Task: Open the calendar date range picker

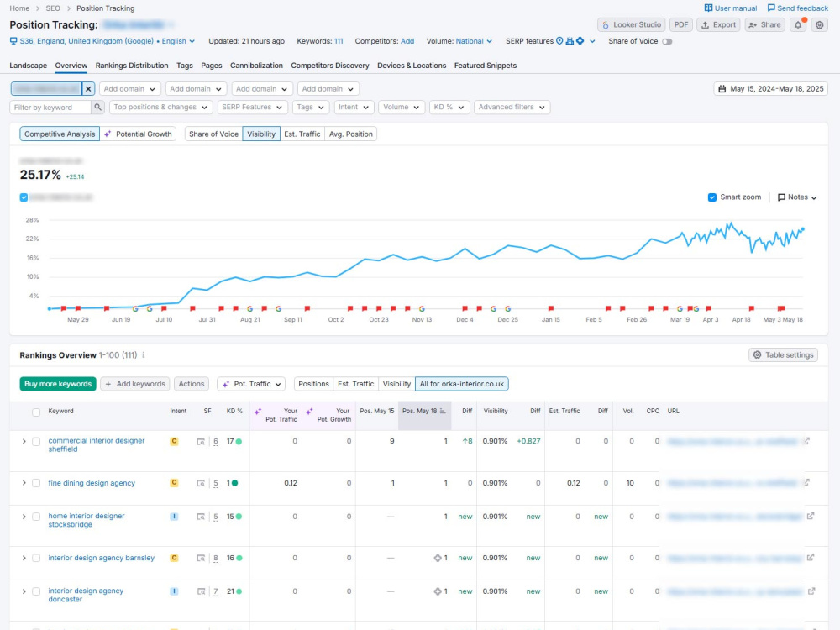Action: pyautogui.click(x=770, y=89)
